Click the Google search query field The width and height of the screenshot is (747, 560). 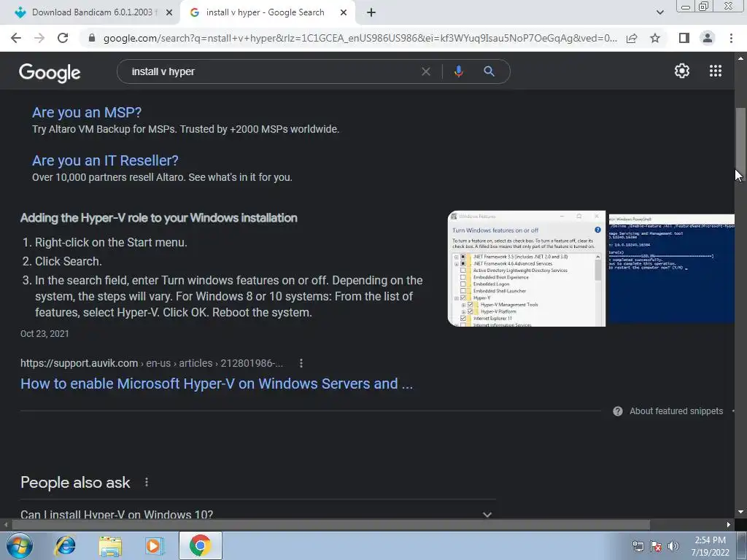271,71
